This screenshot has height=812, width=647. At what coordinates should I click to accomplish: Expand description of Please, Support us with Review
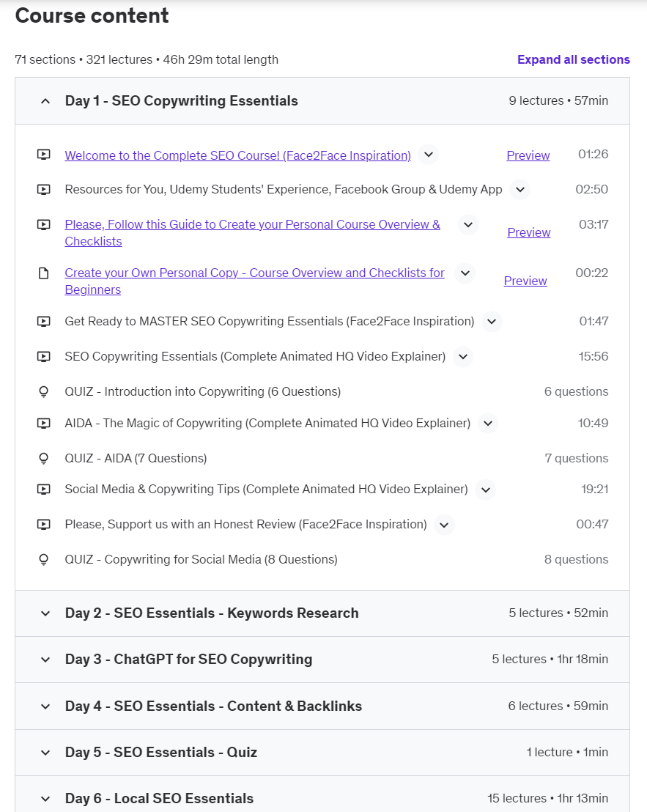click(444, 525)
